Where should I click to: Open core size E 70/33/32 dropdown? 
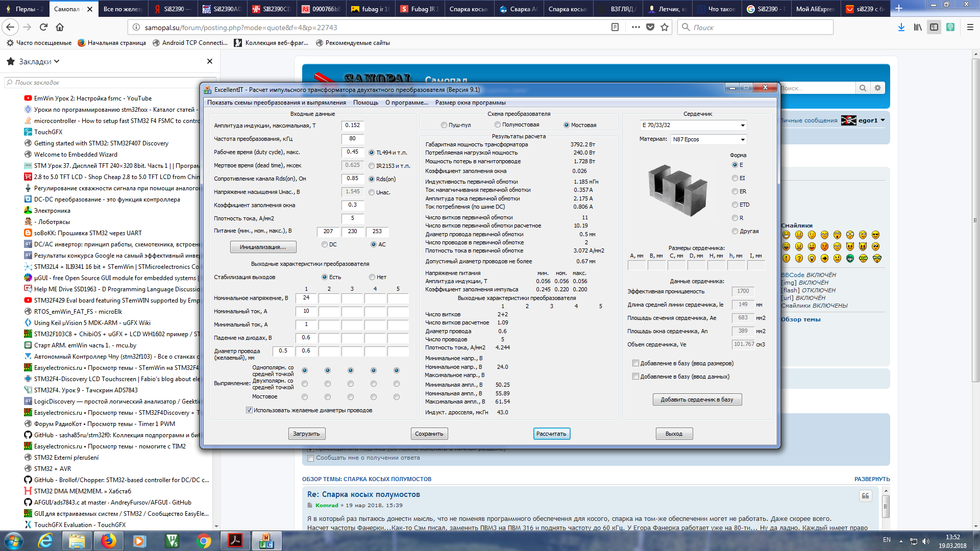point(743,126)
